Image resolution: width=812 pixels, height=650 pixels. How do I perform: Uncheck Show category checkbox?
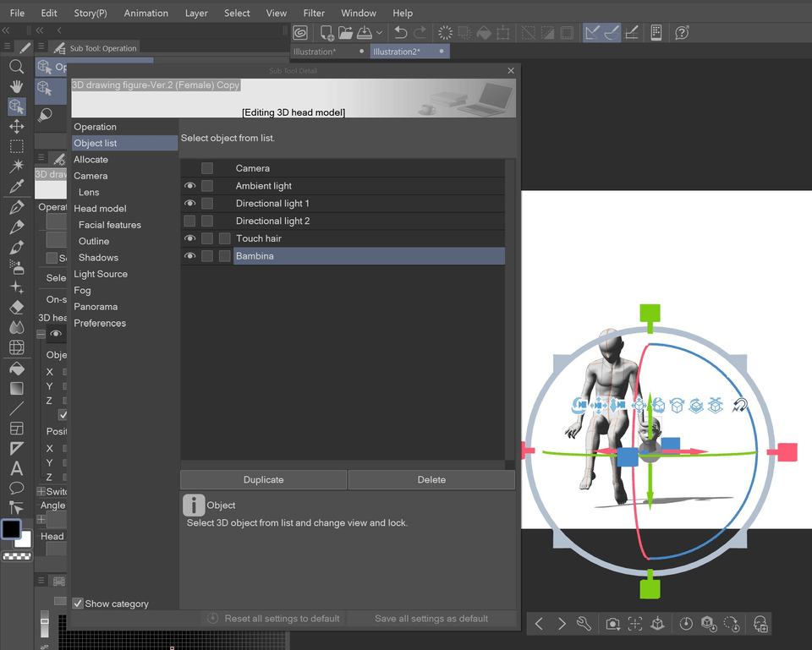[78, 604]
